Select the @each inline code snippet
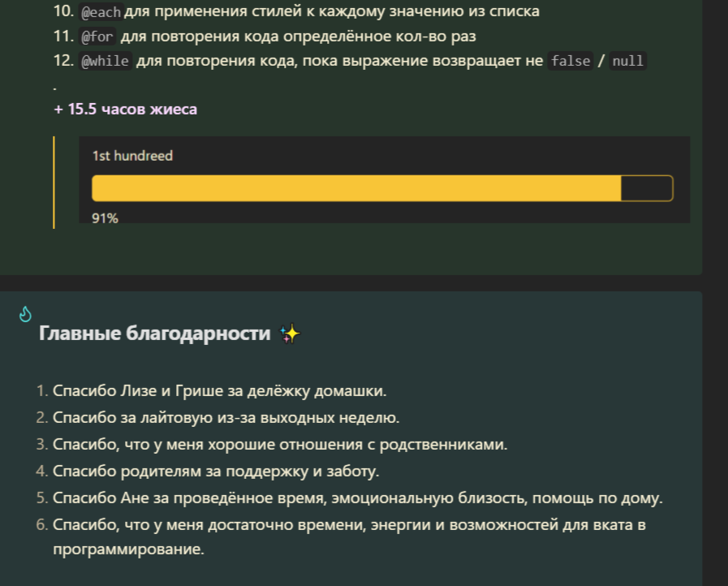Viewport: 728px width, 586px height. coord(101,12)
